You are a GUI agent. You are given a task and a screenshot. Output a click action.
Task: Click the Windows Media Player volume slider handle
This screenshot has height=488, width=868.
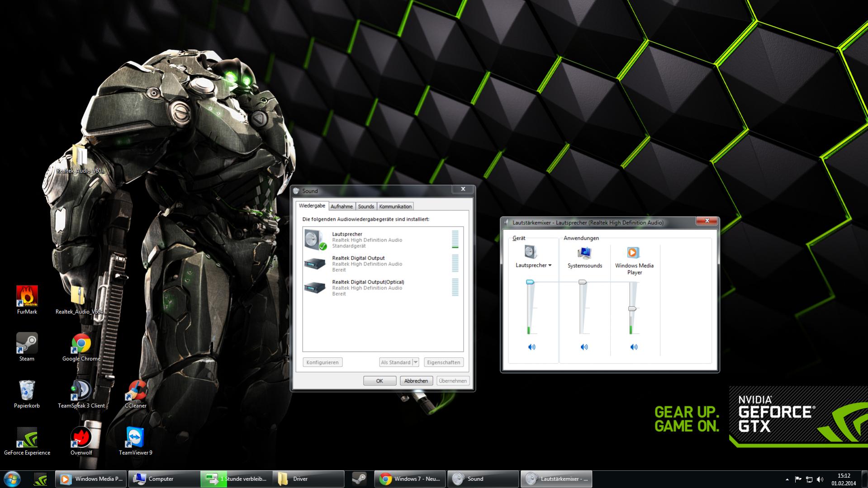(632, 309)
